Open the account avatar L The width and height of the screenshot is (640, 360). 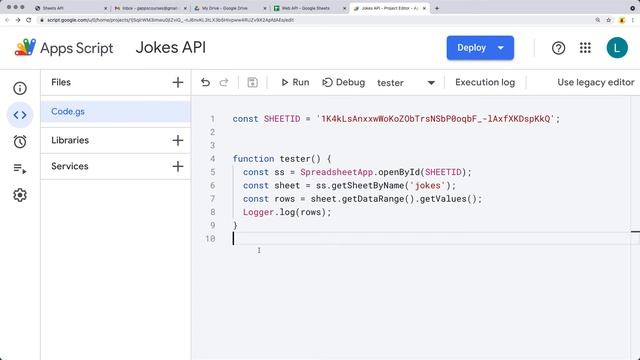pyautogui.click(x=617, y=48)
